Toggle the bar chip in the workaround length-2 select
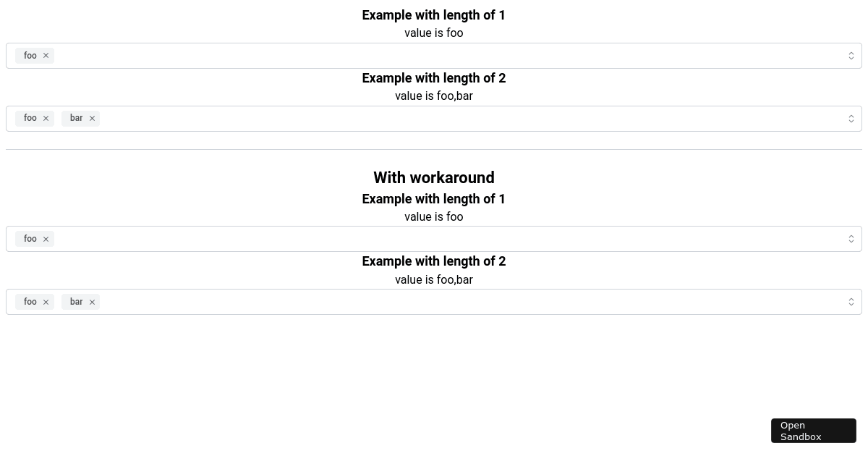The height and width of the screenshot is (456, 868). 77,302
